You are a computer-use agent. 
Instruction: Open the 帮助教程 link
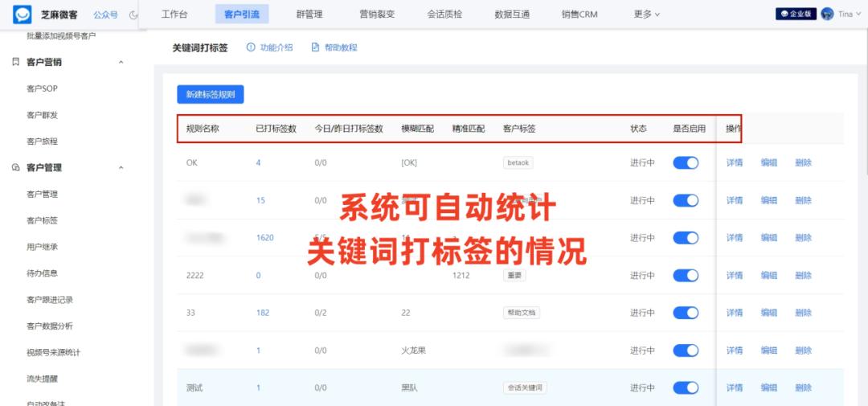coord(341,47)
